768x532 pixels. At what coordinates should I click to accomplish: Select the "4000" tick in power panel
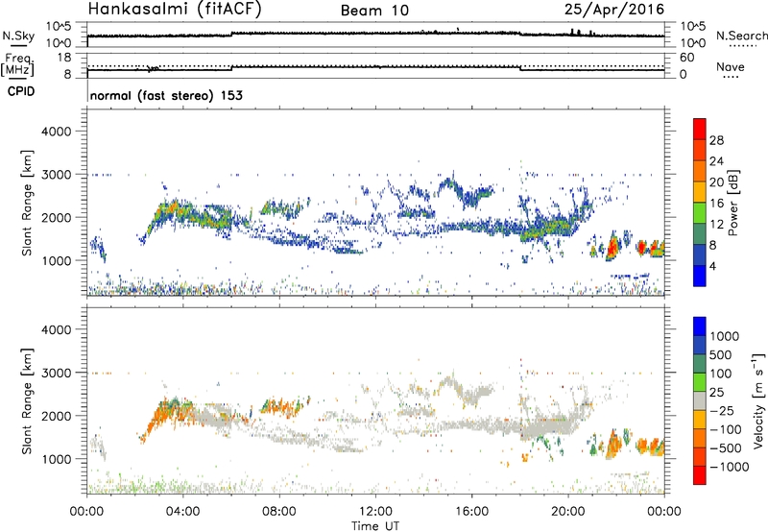coord(56,132)
